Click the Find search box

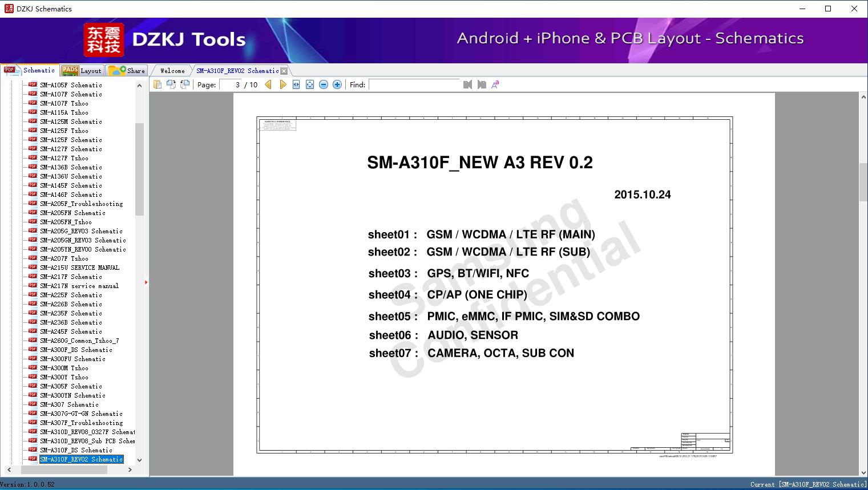(x=414, y=84)
